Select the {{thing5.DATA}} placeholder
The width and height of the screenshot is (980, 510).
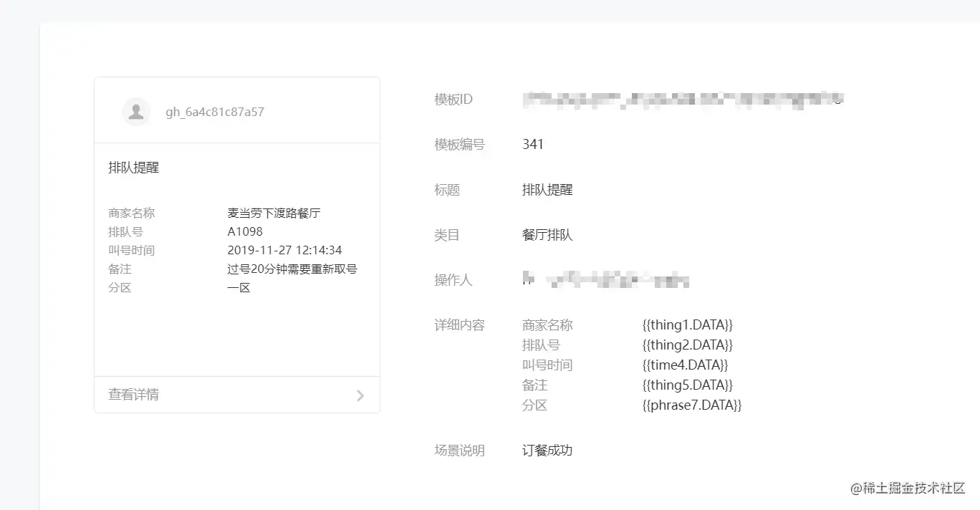click(688, 385)
